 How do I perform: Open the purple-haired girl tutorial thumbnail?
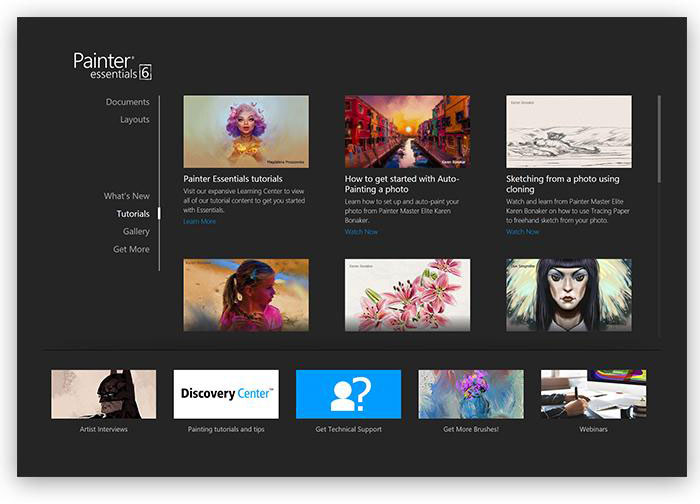pyautogui.click(x=246, y=132)
